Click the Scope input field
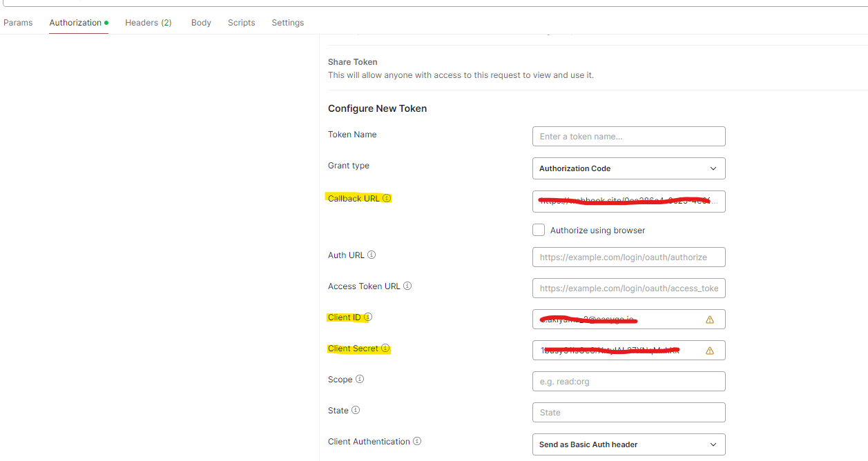 click(628, 381)
